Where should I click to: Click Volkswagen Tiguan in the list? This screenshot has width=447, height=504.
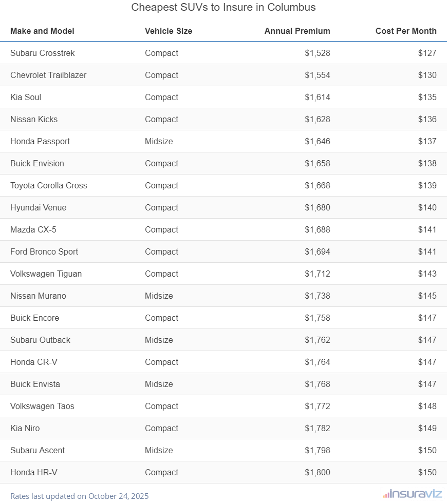46,274
